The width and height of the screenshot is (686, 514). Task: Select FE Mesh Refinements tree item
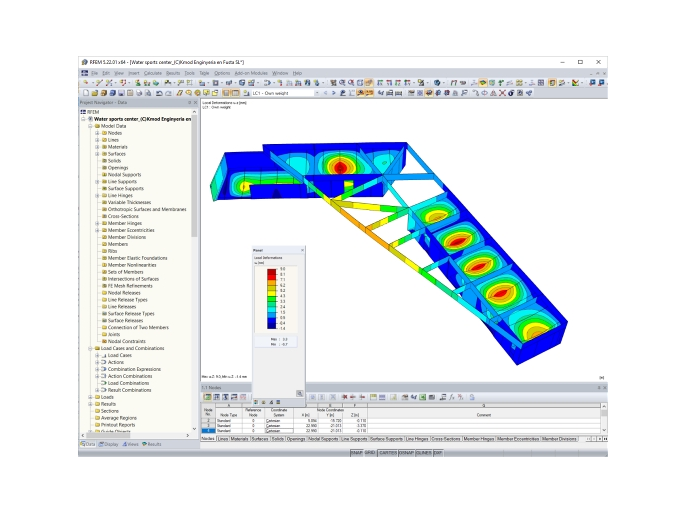(130, 286)
